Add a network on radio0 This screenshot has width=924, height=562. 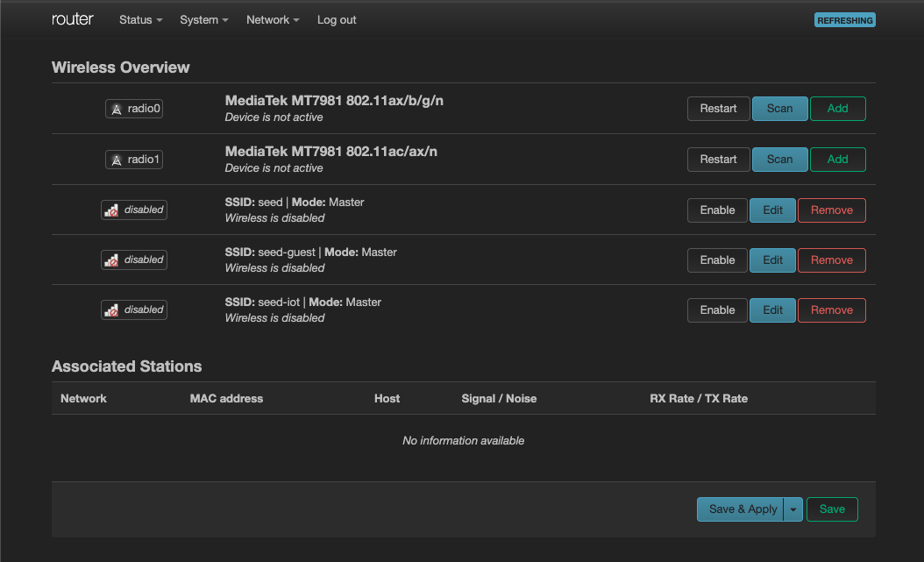point(837,109)
